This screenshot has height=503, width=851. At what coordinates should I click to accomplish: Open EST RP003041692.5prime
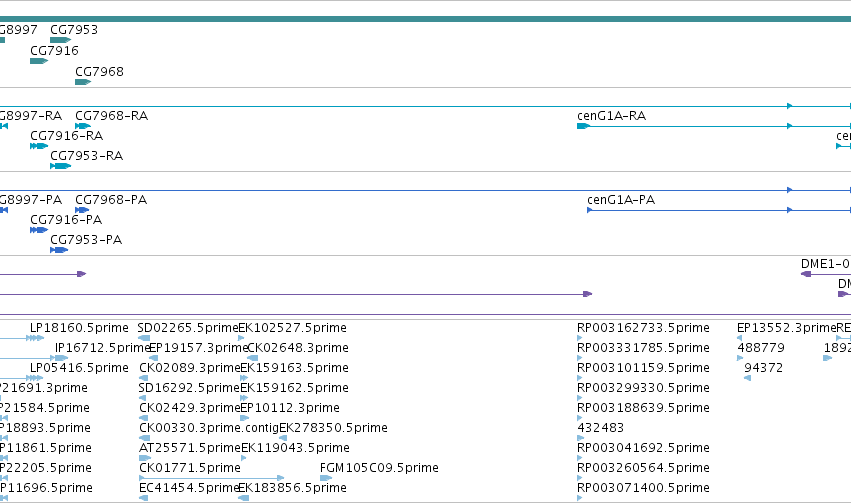(x=643, y=448)
